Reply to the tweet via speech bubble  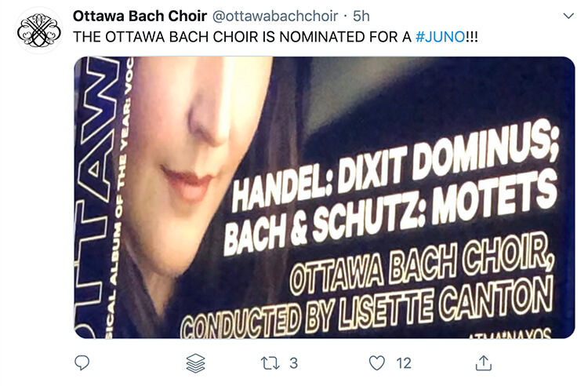(x=83, y=362)
